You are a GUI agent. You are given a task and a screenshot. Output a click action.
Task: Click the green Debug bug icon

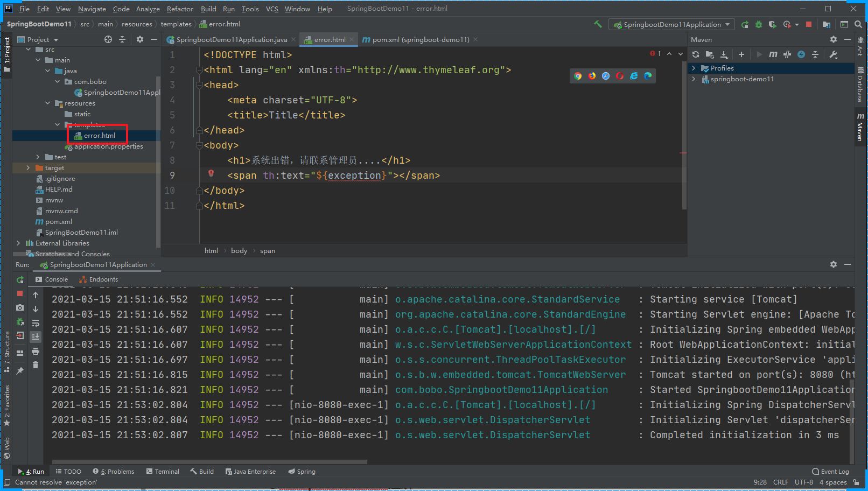tap(759, 24)
